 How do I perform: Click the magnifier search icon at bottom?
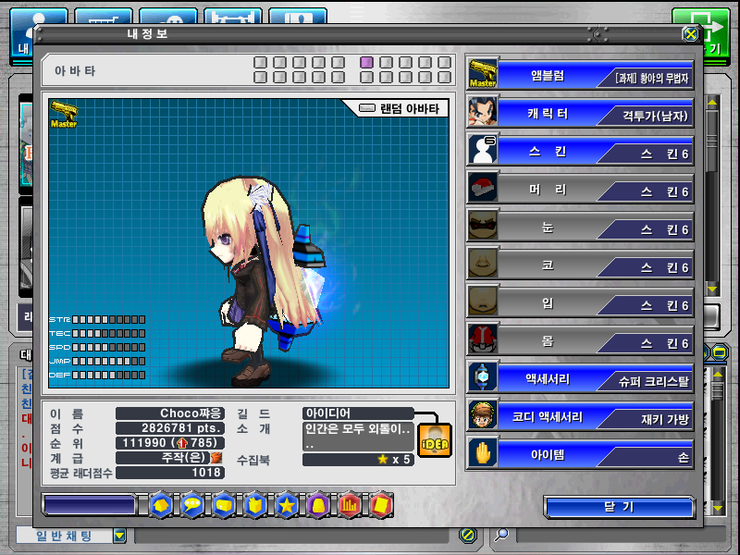(x=501, y=535)
